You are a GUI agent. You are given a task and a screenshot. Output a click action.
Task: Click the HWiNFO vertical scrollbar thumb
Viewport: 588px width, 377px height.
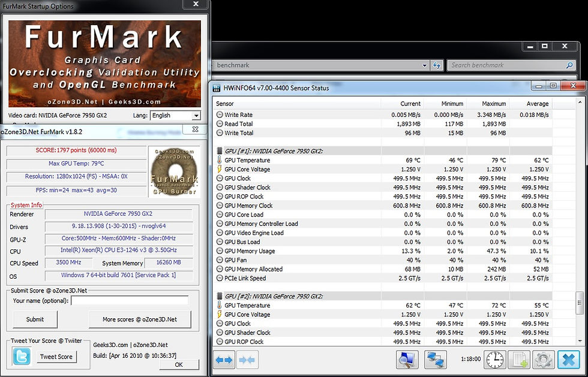[x=580, y=303]
